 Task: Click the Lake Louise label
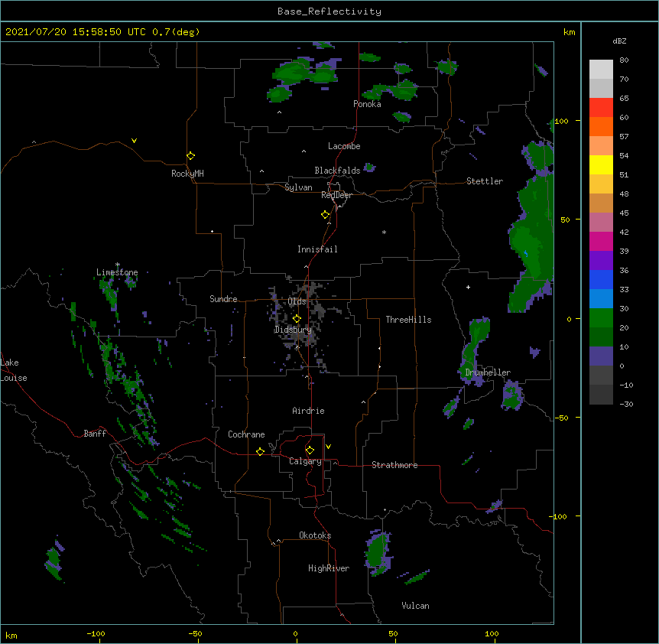[x=14, y=370]
